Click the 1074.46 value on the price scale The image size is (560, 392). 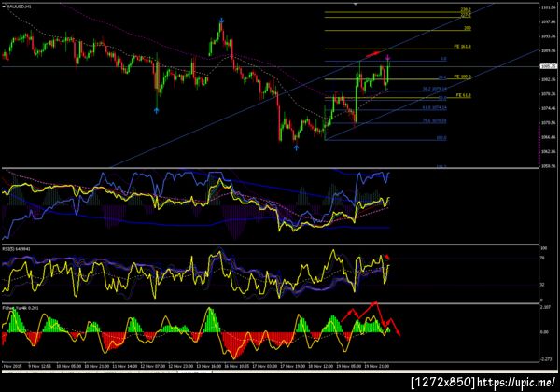tap(549, 108)
